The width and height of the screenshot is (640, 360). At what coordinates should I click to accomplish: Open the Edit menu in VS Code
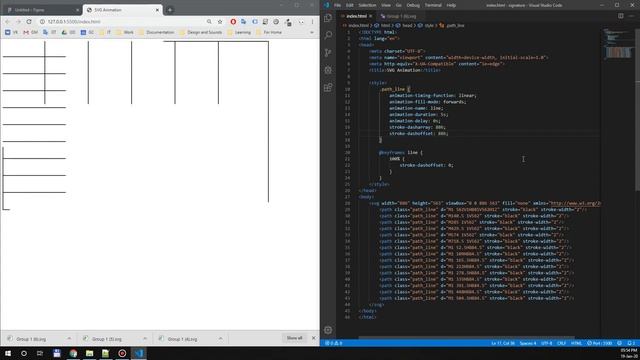[x=350, y=5]
